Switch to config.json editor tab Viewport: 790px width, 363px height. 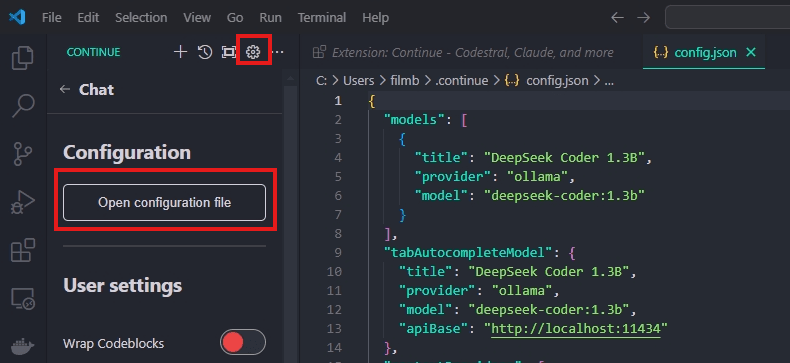pos(704,52)
